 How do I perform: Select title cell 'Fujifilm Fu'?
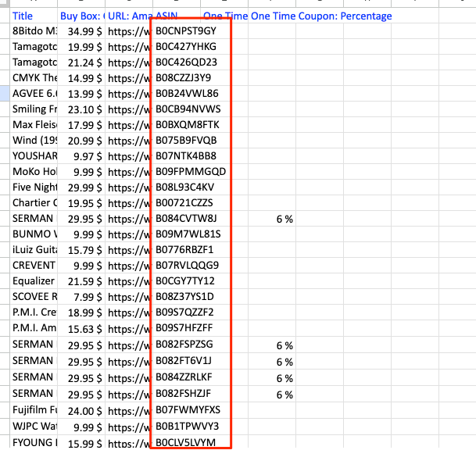coord(34,410)
